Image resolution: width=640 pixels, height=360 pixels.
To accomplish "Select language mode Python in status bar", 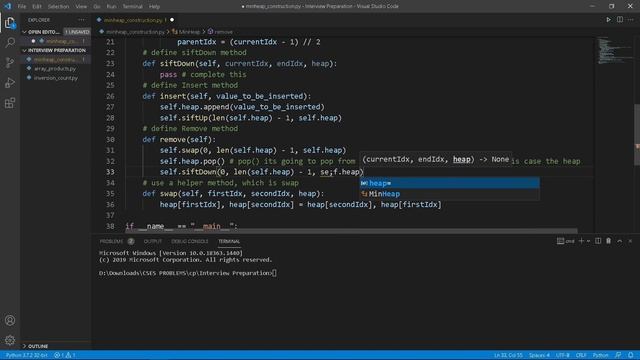I will tap(600, 355).
